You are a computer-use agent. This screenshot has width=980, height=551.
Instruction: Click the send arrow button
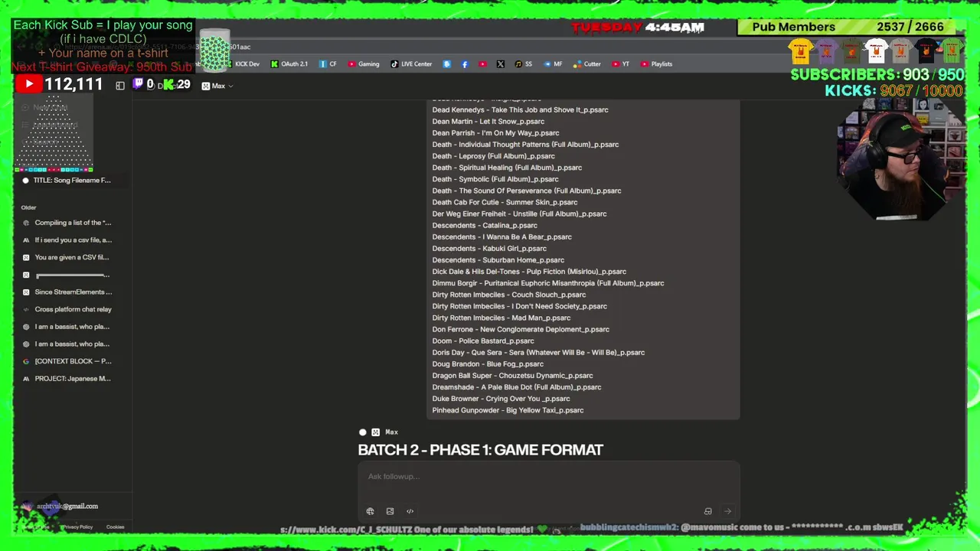coord(727,511)
